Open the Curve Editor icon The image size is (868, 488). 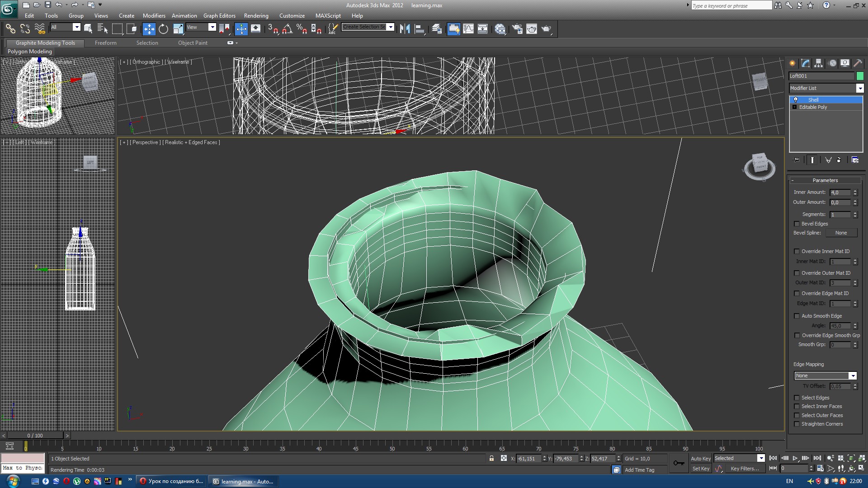[x=468, y=29]
